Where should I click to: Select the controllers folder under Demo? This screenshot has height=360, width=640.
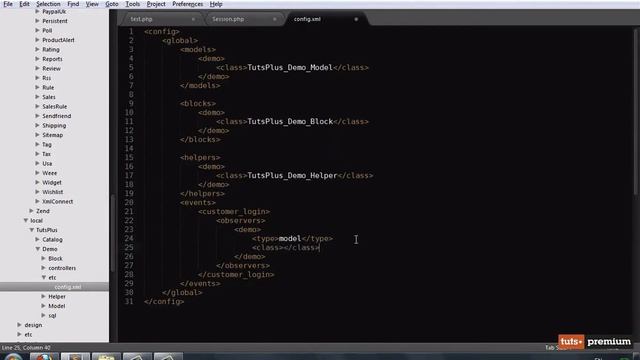(x=62, y=268)
